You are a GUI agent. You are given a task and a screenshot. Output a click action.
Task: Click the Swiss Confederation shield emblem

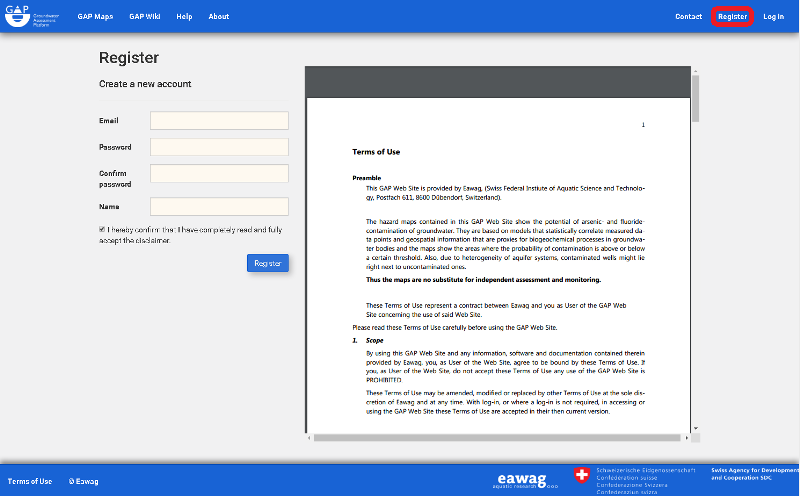click(581, 475)
